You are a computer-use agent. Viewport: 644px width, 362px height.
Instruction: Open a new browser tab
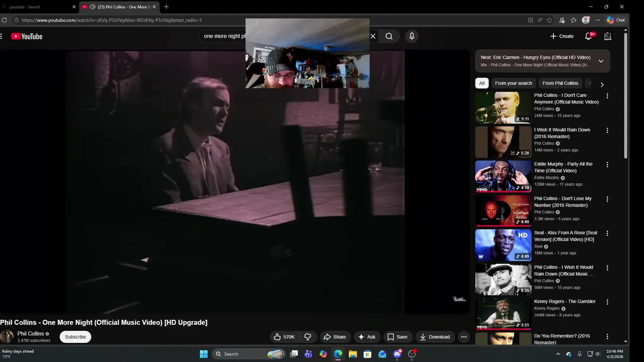click(x=166, y=7)
